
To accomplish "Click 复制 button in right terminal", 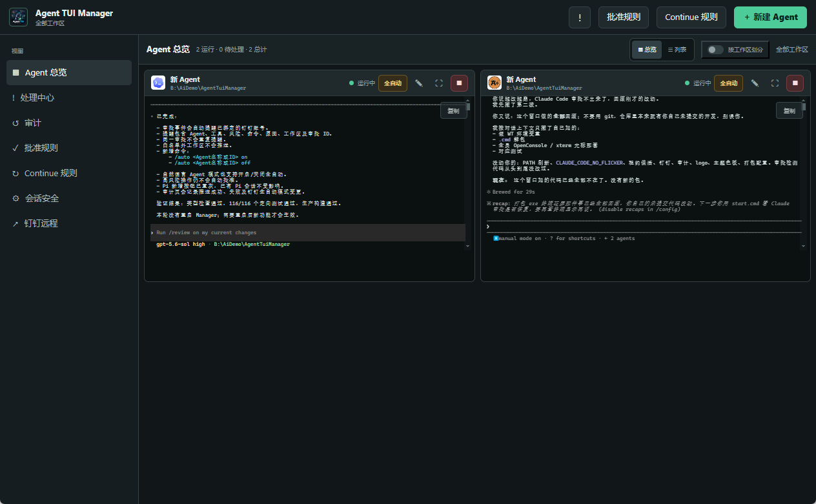I will click(790, 110).
